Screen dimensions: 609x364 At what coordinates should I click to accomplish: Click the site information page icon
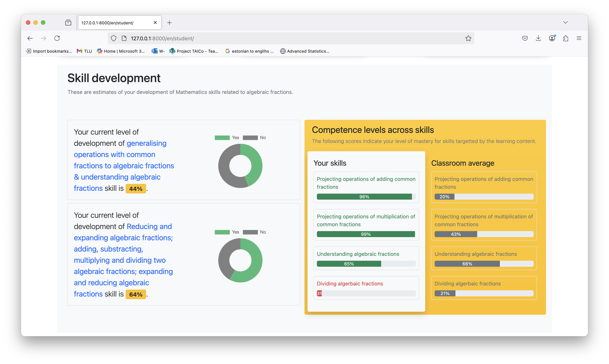coord(124,38)
